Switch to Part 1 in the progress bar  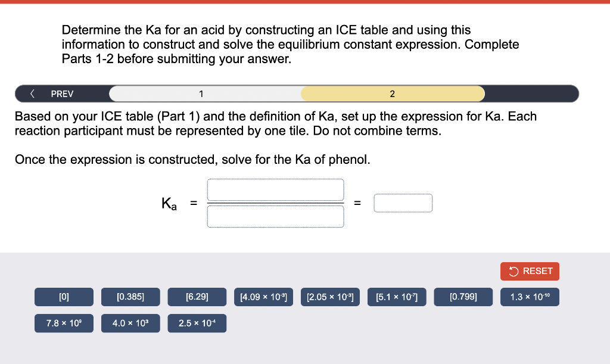tap(201, 94)
